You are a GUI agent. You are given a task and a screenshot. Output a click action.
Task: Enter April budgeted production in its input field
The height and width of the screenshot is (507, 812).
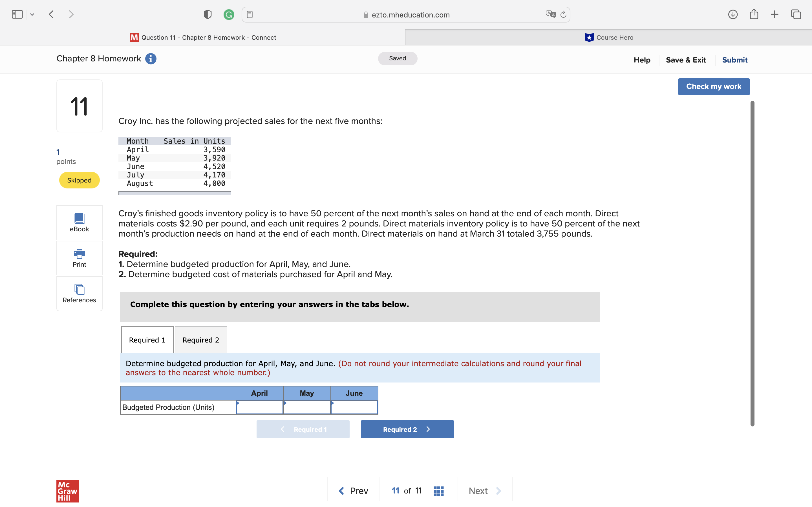[260, 407]
